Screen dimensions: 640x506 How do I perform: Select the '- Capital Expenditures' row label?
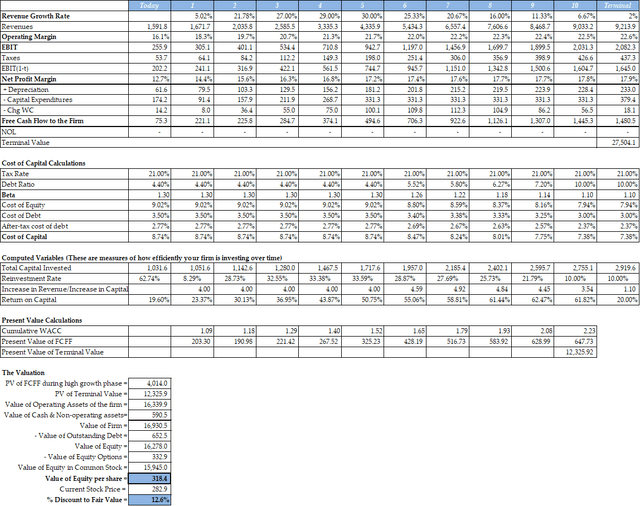click(38, 100)
